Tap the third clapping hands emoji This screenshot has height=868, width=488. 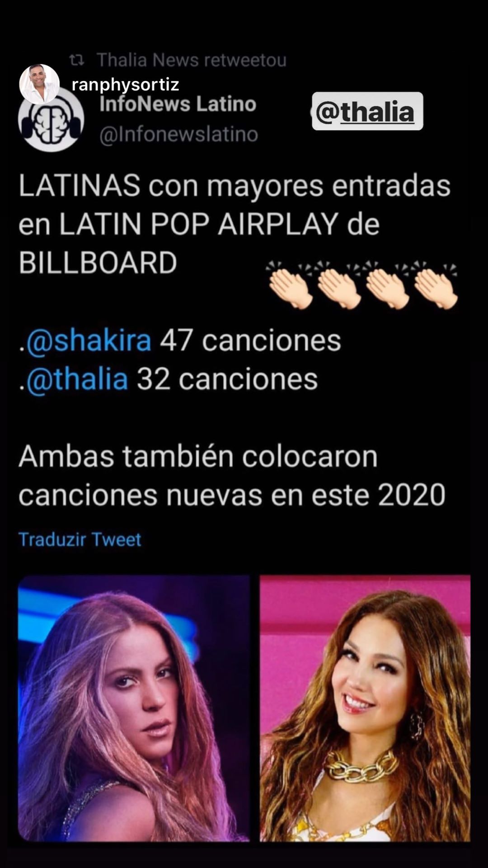[x=386, y=284]
